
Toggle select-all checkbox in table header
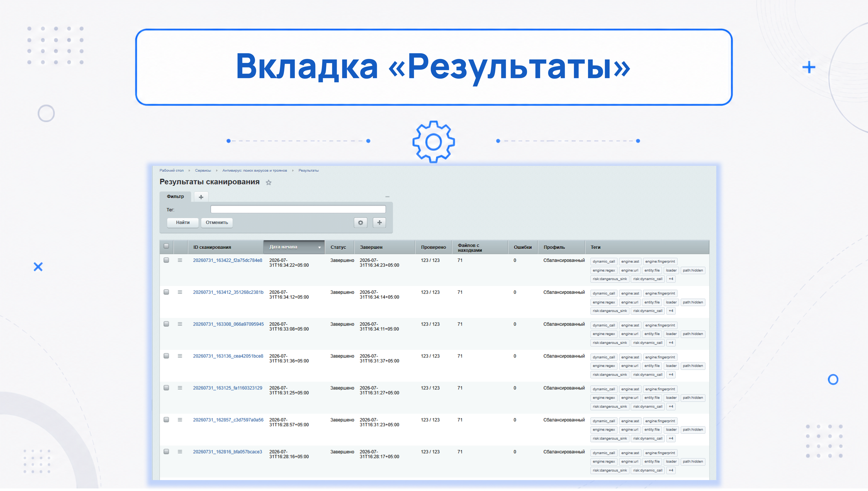coord(166,246)
